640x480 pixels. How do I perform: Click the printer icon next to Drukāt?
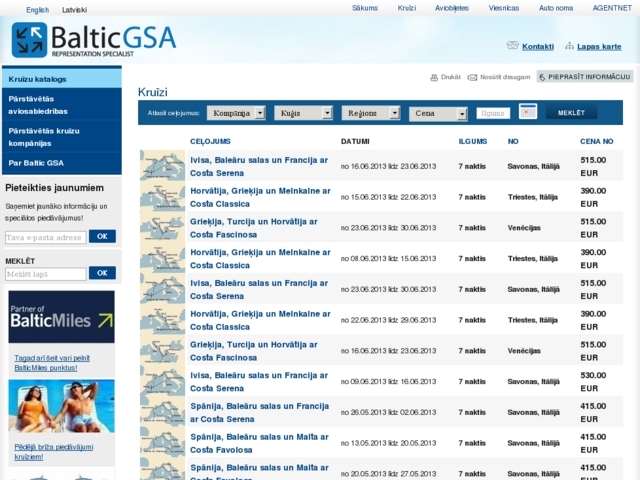click(x=434, y=77)
